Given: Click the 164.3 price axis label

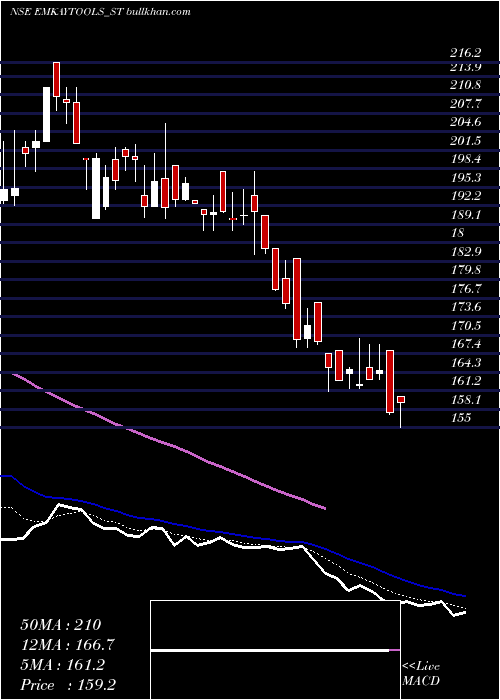Looking at the screenshot, I should coord(466,363).
